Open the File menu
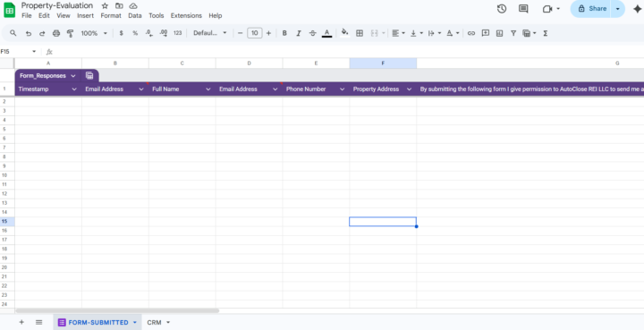Screen dimensions: 644x330 27,15
